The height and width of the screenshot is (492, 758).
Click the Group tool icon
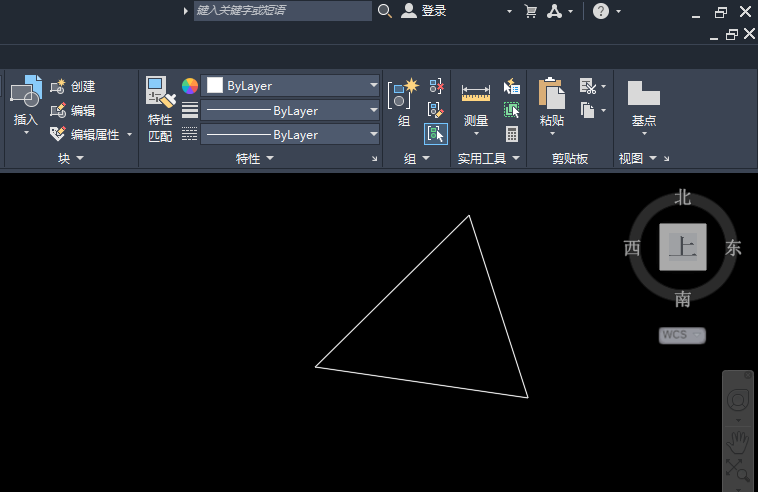(404, 94)
